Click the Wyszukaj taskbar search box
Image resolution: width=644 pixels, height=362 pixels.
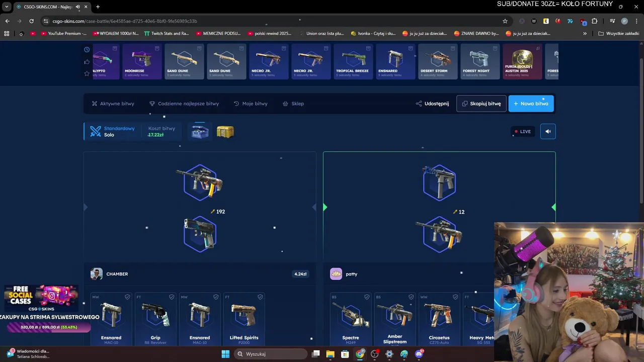coord(271,354)
